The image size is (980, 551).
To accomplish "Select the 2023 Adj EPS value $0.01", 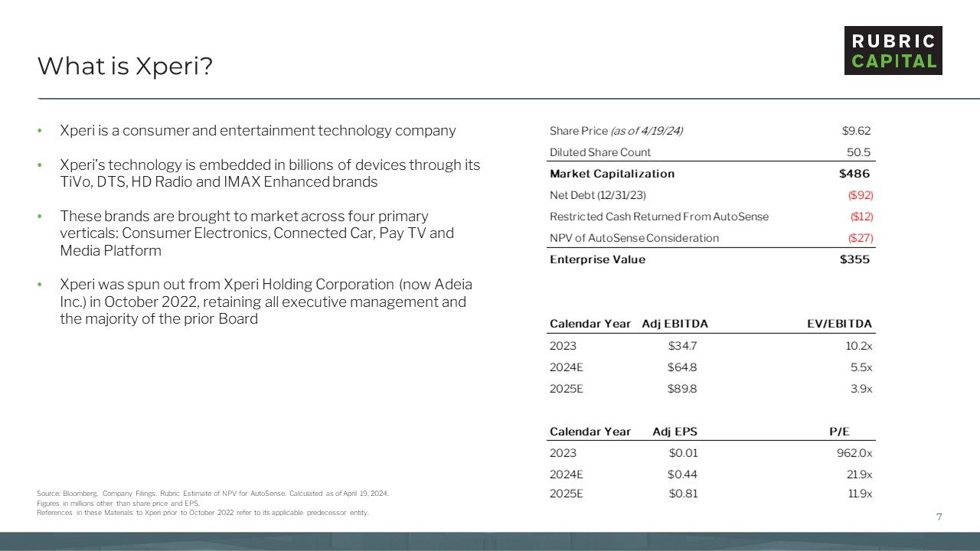I will click(x=683, y=453).
